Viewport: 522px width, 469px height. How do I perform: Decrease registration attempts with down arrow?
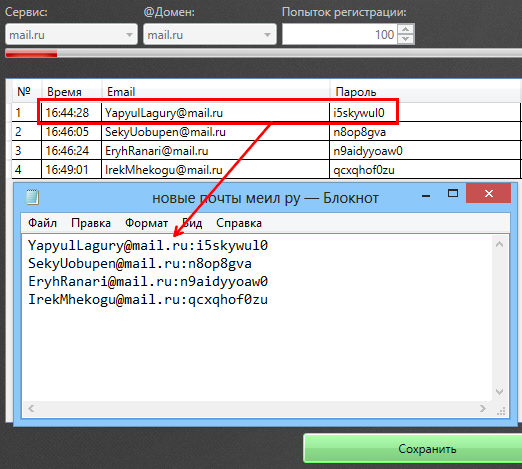pyautogui.click(x=405, y=39)
